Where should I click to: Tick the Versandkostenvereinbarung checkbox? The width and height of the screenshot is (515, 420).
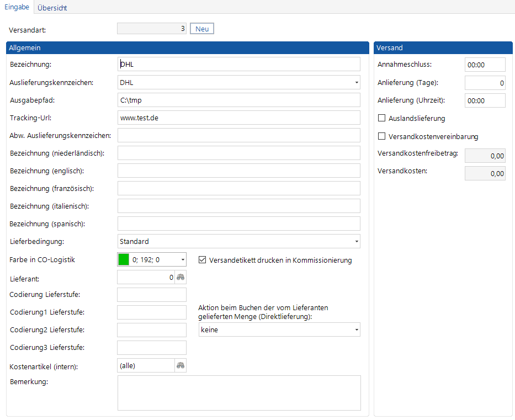coord(381,136)
